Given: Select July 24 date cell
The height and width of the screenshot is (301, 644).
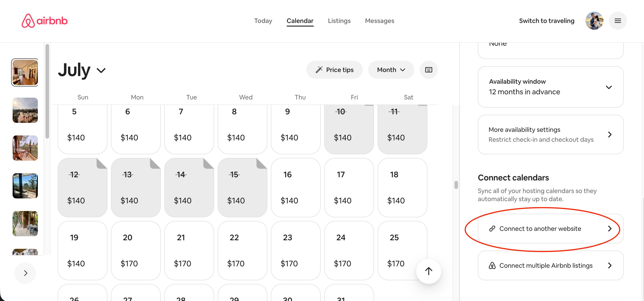Looking at the screenshot, I should pyautogui.click(x=349, y=250).
